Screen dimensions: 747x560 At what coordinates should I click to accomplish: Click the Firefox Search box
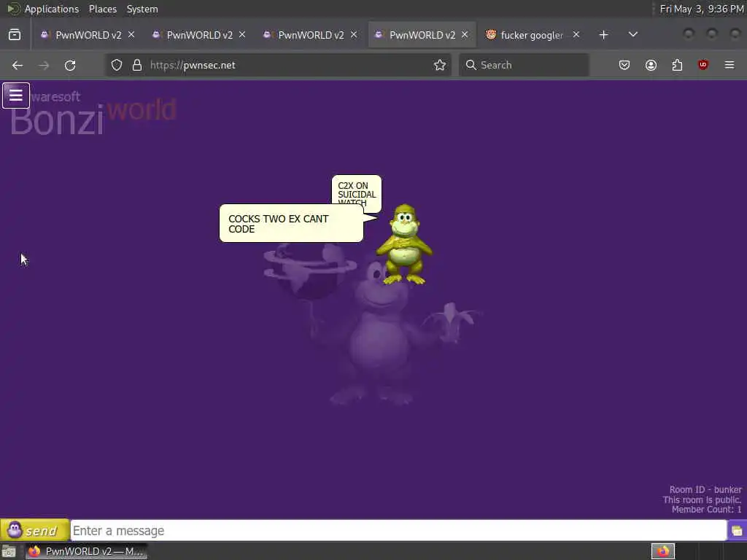pyautogui.click(x=524, y=65)
